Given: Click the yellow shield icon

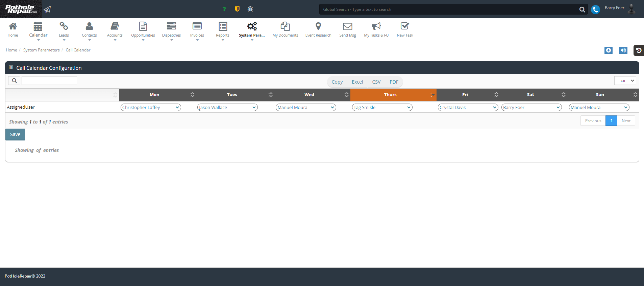Looking at the screenshot, I should [237, 9].
